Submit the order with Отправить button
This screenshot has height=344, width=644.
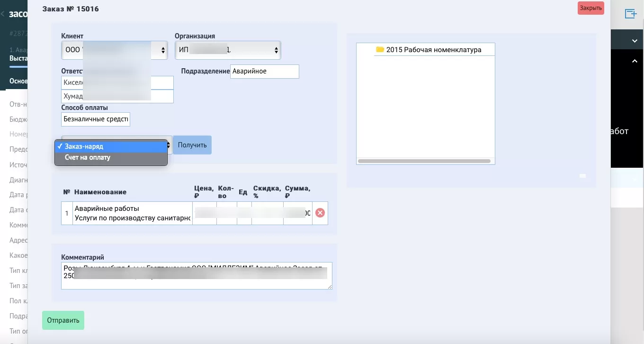coord(63,320)
